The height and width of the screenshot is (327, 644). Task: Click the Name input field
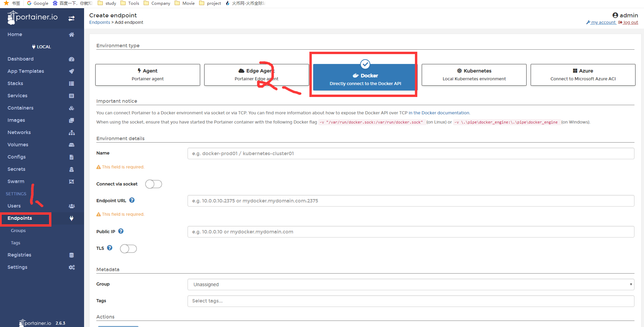(x=411, y=153)
